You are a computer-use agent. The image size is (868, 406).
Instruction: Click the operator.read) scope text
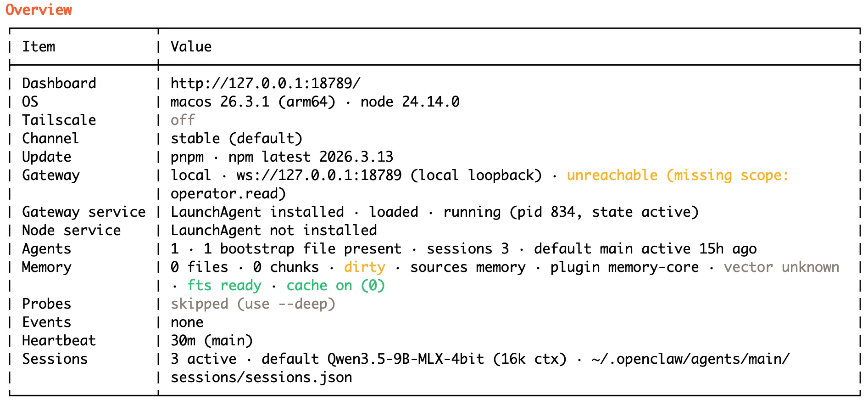tap(228, 193)
